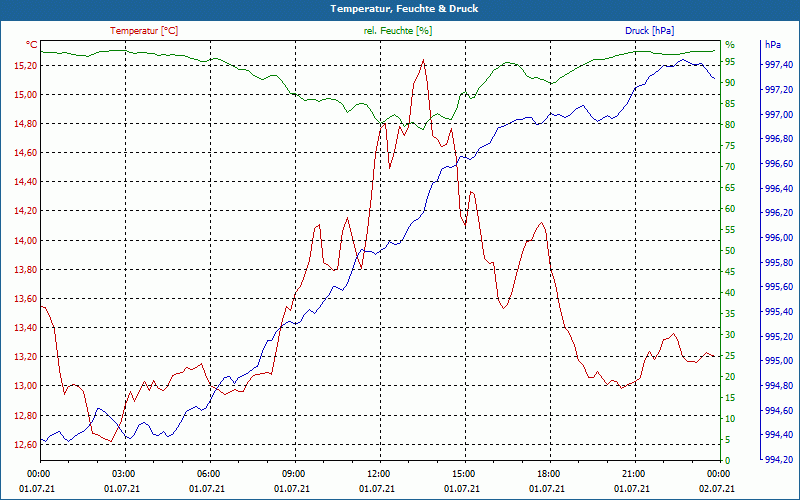Click the 20 humidity axis tick label
800x500 pixels.
pos(730,377)
